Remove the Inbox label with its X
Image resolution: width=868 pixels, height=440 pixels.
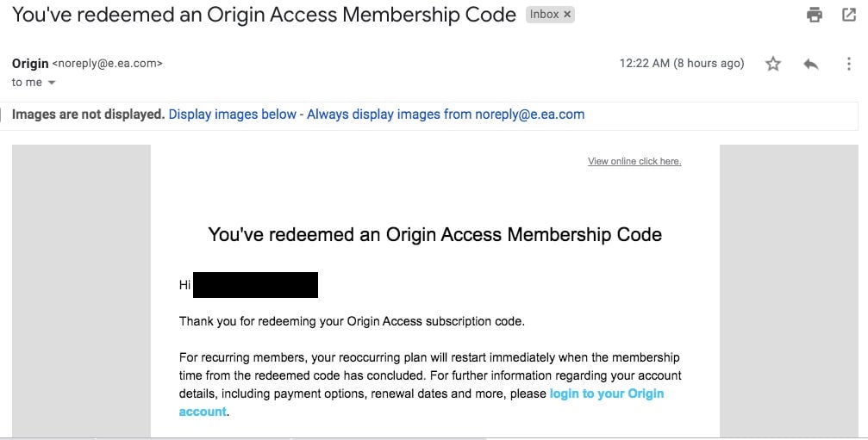pos(567,15)
